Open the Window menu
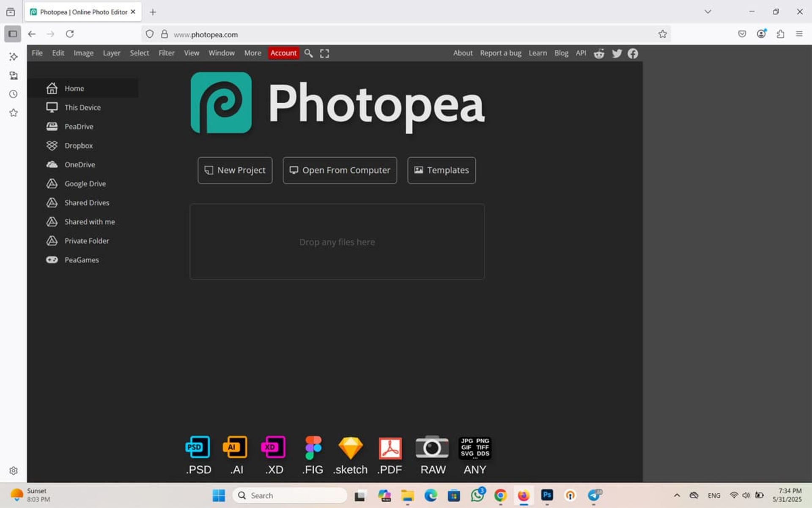The image size is (812, 508). point(221,53)
